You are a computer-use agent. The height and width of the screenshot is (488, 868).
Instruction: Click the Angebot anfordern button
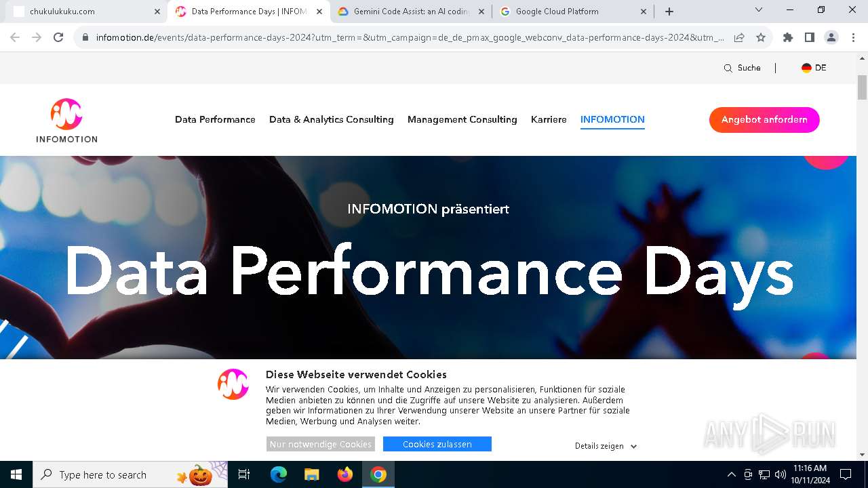pyautogui.click(x=764, y=120)
